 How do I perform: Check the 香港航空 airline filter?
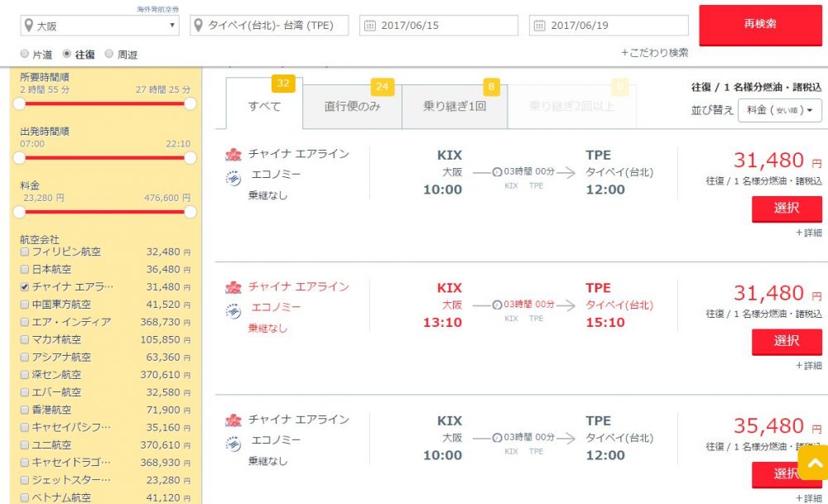point(24,410)
